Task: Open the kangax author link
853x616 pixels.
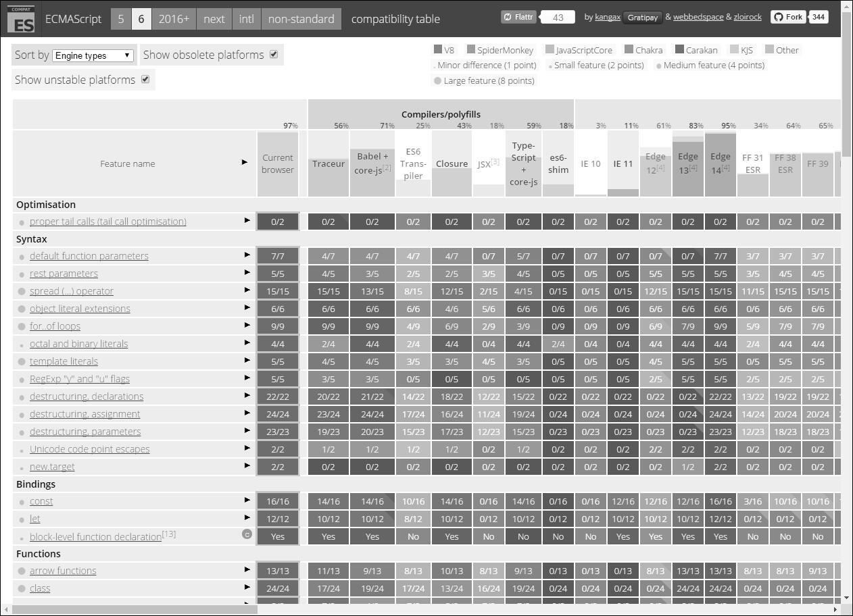Action: point(608,17)
